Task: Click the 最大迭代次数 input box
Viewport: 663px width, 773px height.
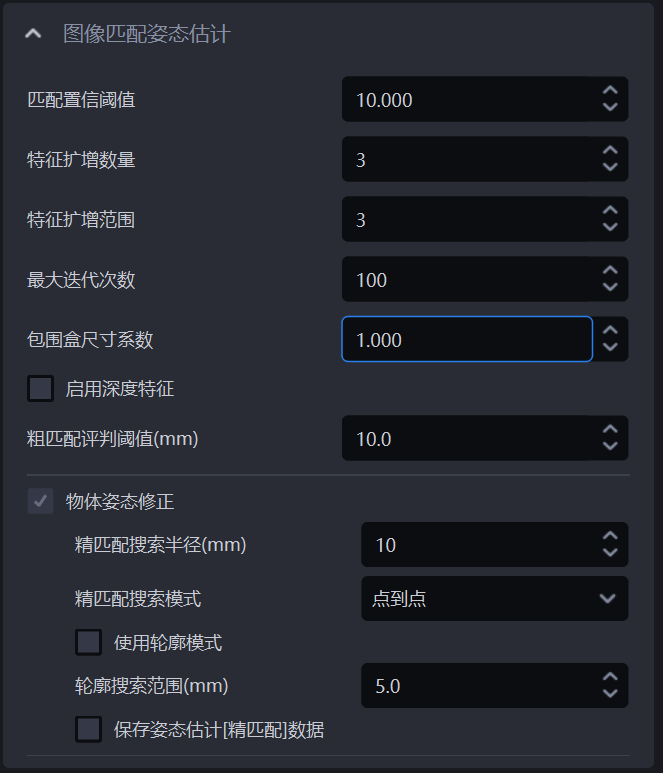Action: point(466,280)
